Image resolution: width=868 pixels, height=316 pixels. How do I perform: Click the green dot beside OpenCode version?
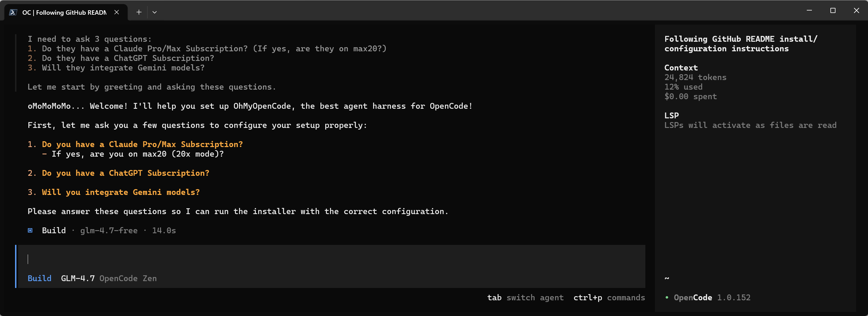click(667, 298)
